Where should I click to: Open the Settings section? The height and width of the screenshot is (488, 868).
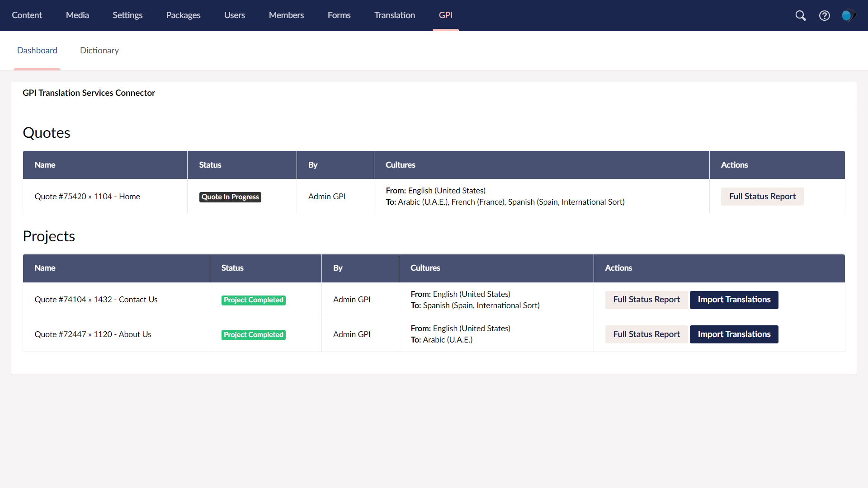pos(127,15)
